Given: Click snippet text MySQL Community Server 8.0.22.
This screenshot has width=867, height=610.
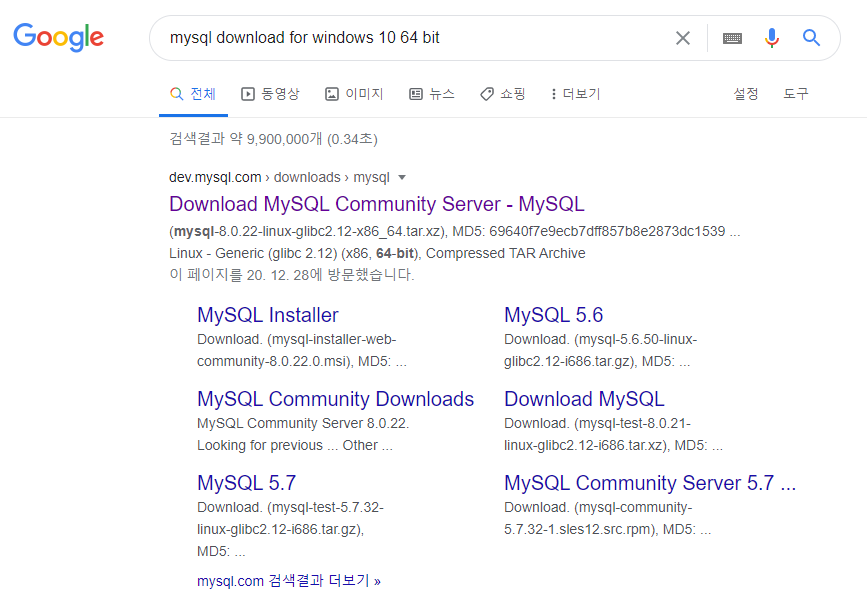Looking at the screenshot, I should (303, 423).
